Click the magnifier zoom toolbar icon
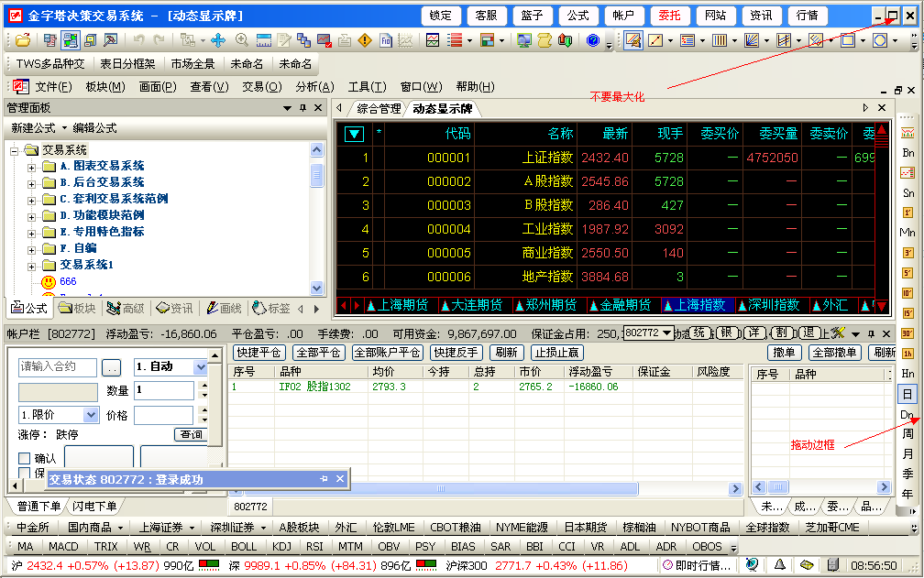The image size is (924, 578). (242, 40)
